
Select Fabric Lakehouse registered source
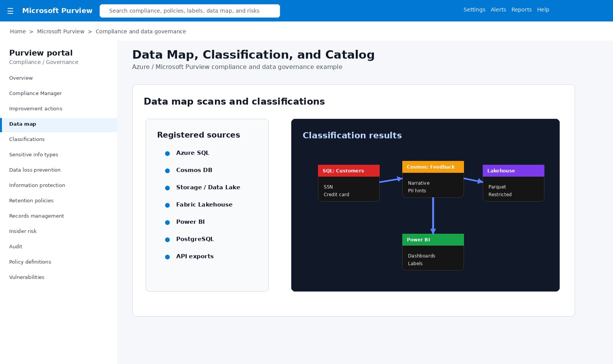point(204,205)
